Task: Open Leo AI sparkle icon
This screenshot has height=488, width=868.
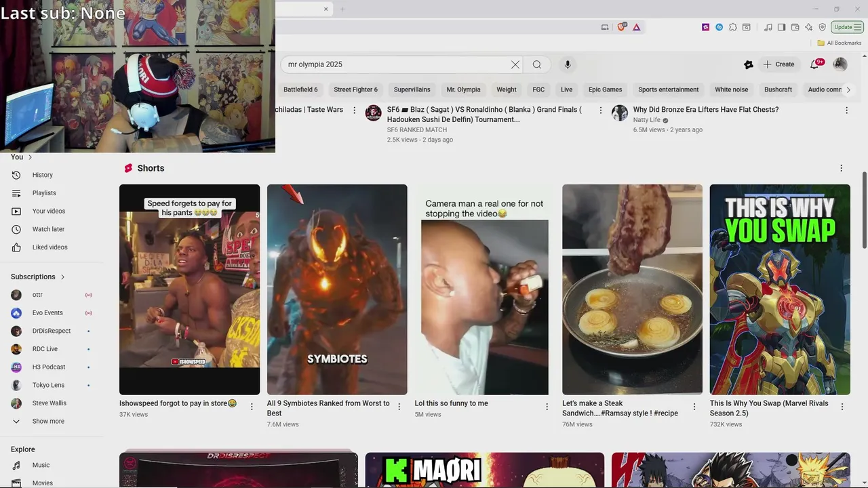Action: (808, 27)
